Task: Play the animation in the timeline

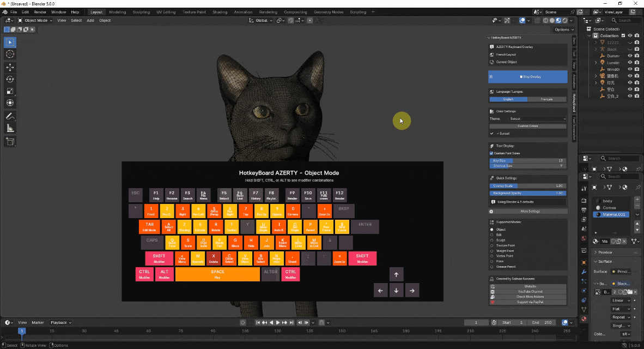Action: [x=278, y=323]
